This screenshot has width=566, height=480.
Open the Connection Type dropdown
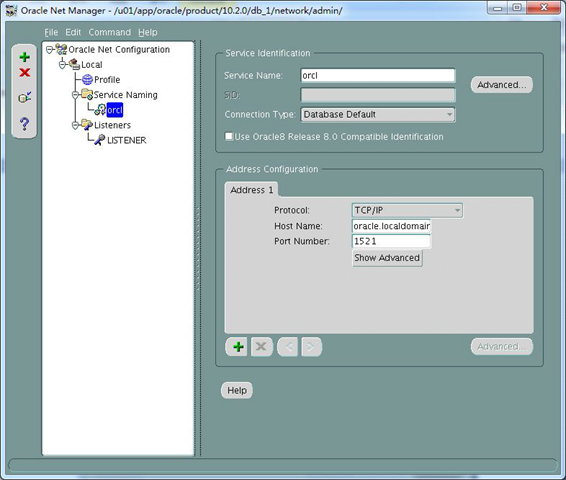[378, 115]
